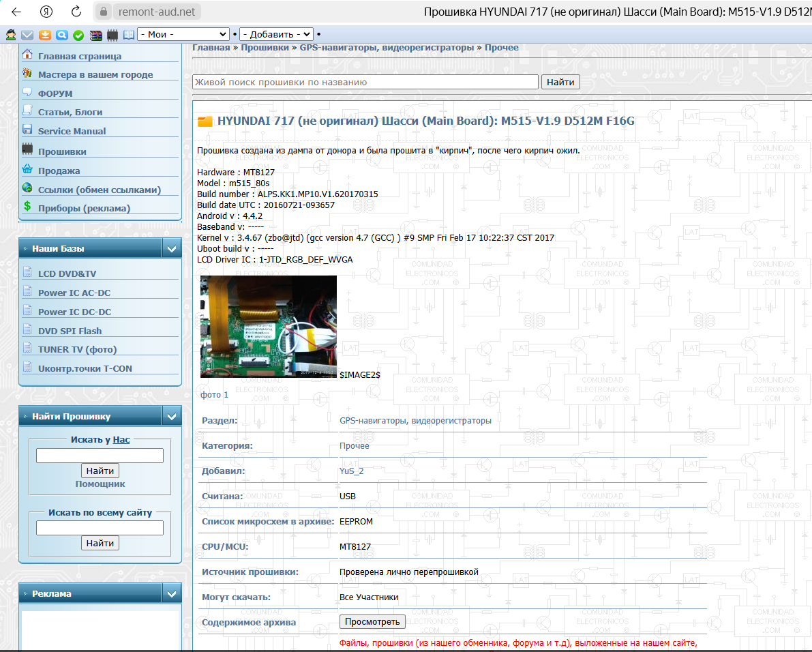Viewport: 812px width, 652px height.
Task: Click the orange download icon
Action: [45, 35]
